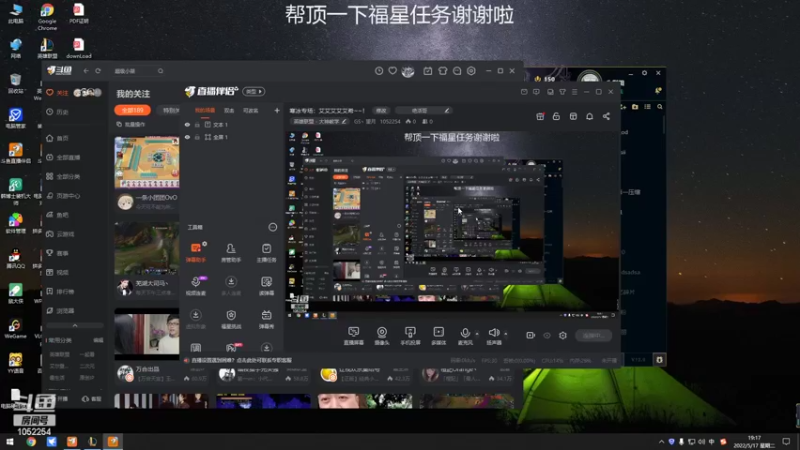Screen dimensions: 800x450
Task: Click the start streaming button
Action: pos(594,335)
